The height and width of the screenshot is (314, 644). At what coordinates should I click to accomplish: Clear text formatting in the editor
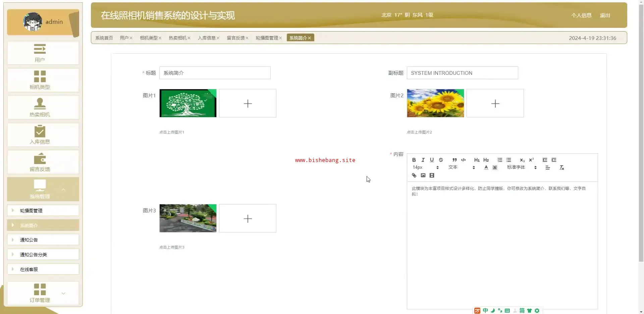pyautogui.click(x=562, y=167)
